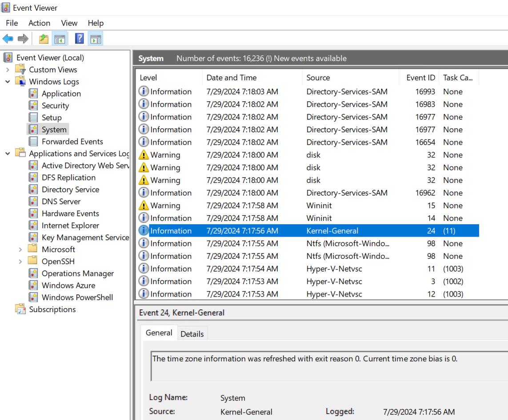Image resolution: width=508 pixels, height=420 pixels.
Task: Click the Event 24, Kernel-General header
Action: 182,313
